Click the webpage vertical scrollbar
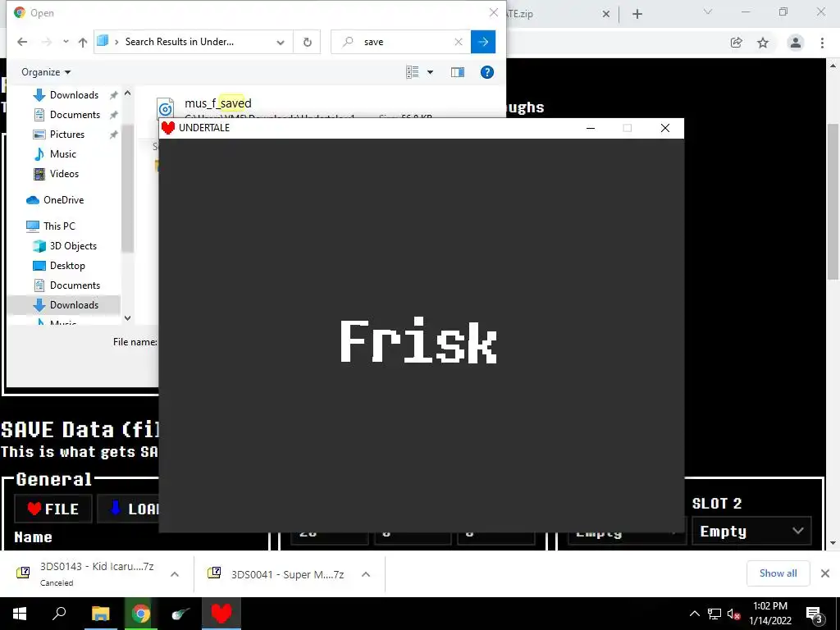 point(833,201)
